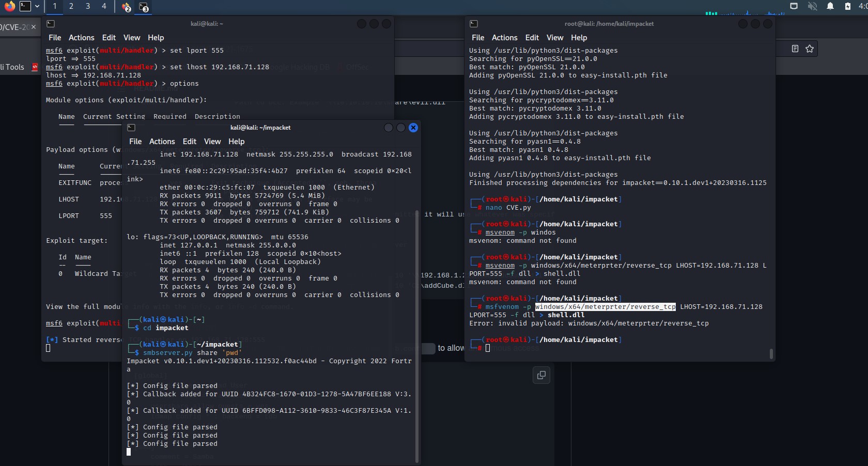Open the kali@kali ~ terminal window icon menu
The width and height of the screenshot is (868, 466).
51,24
